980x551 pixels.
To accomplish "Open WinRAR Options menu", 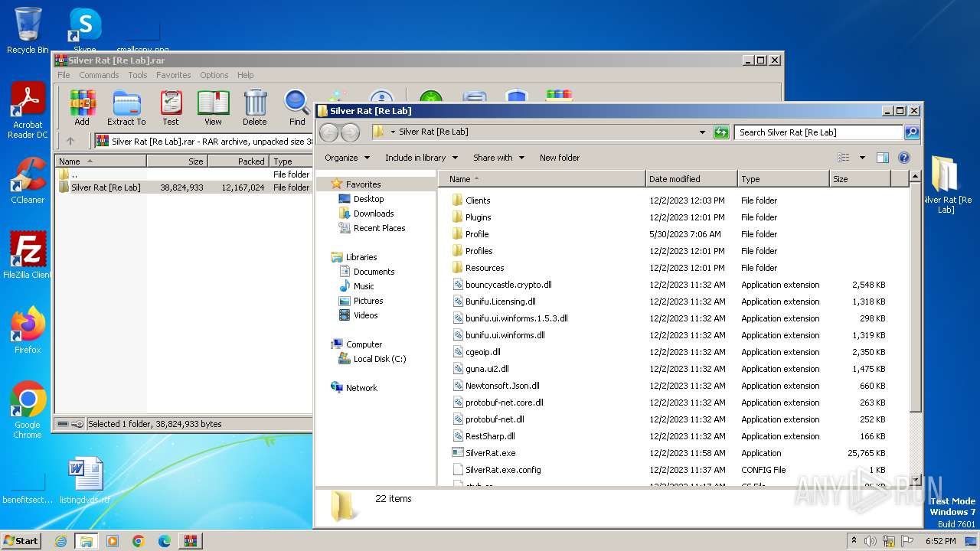I will coord(214,75).
